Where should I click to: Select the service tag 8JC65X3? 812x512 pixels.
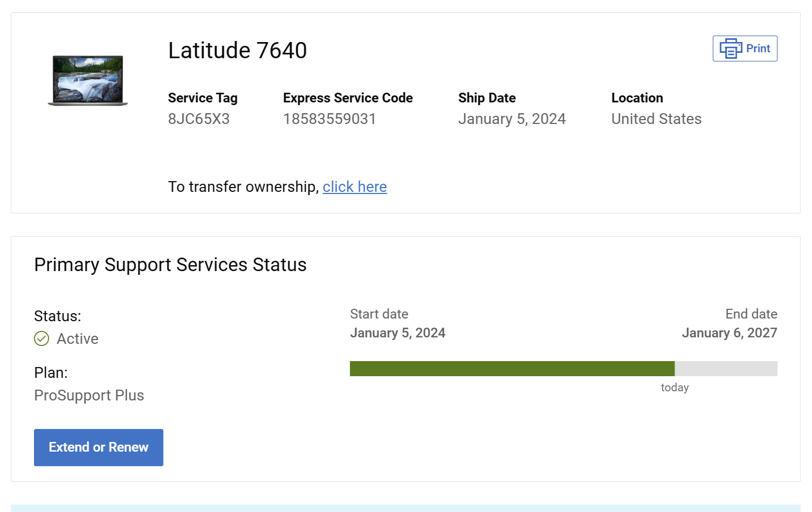click(x=199, y=119)
